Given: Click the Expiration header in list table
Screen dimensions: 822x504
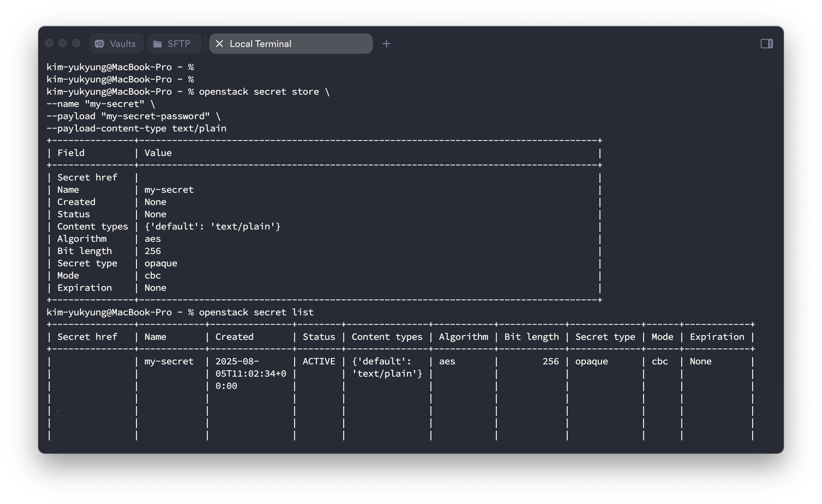Looking at the screenshot, I should click(717, 337).
